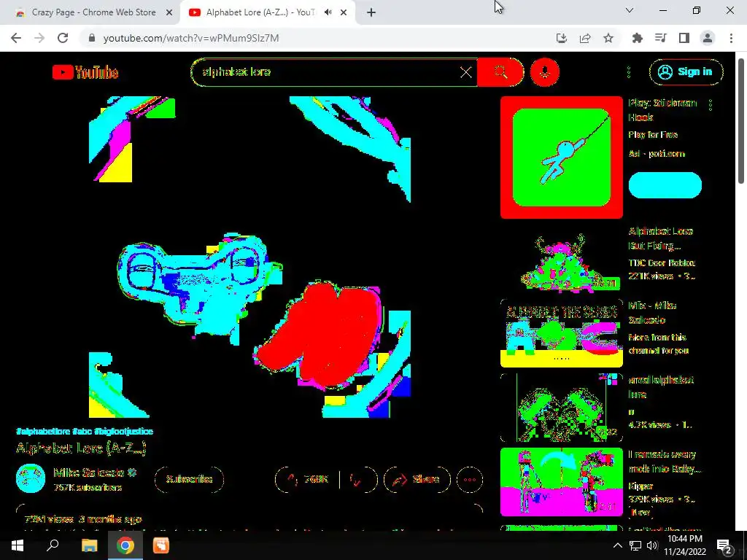The image size is (747, 560).
Task: Open the media control icon in toolbar
Action: click(661, 38)
